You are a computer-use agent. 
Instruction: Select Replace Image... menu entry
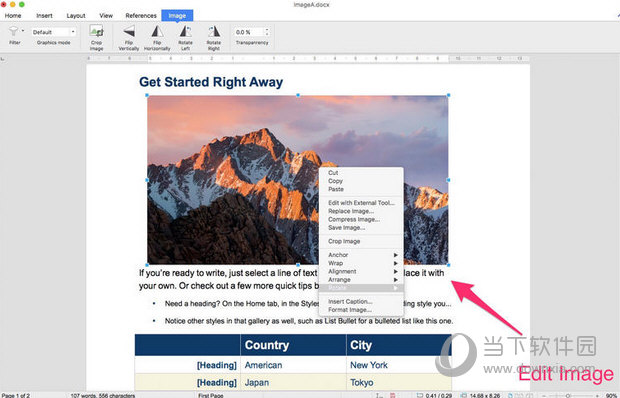[x=361, y=211]
